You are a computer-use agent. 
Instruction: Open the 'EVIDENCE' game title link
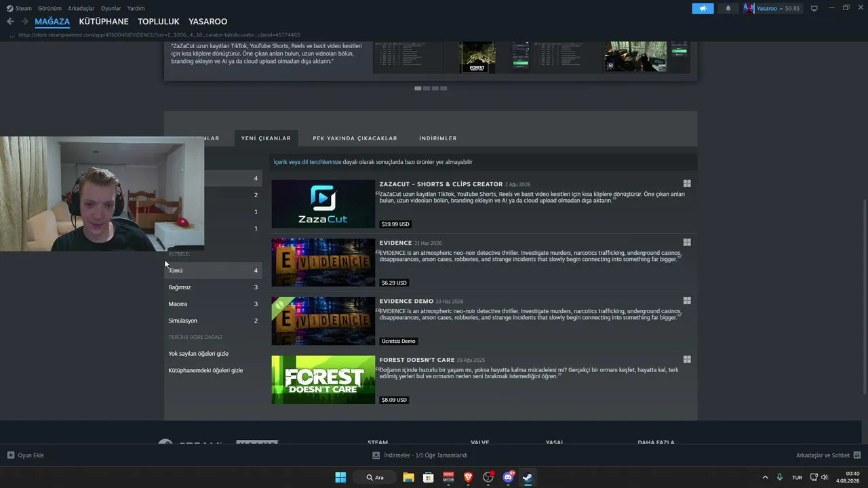[395, 243]
